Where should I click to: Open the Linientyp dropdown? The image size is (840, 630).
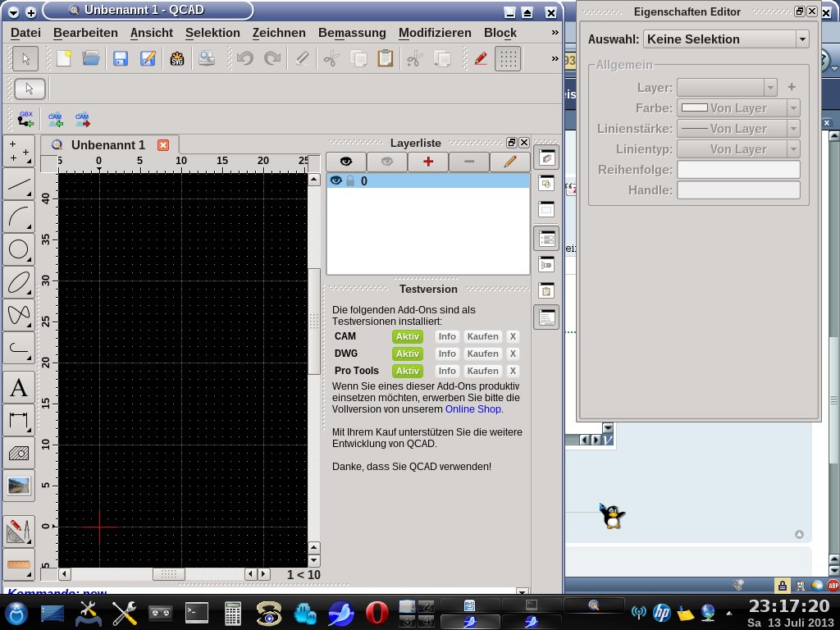(x=739, y=149)
